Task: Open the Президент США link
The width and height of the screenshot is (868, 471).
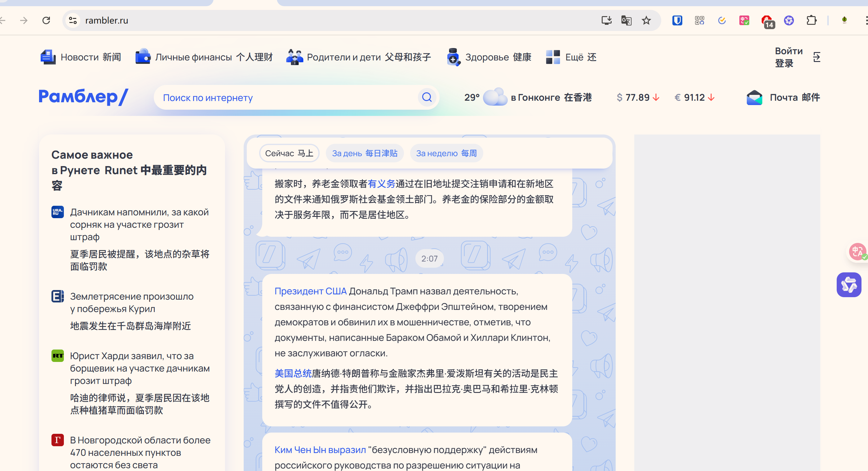Action: 310,291
